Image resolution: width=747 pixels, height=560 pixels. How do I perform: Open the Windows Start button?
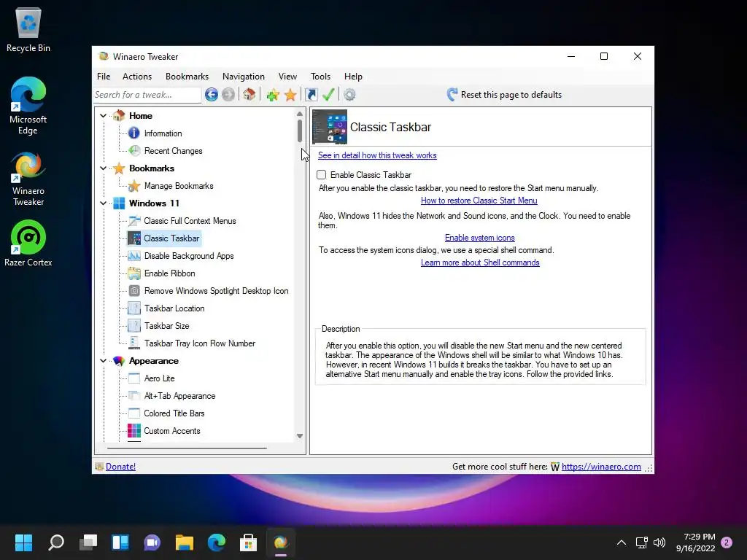23,542
